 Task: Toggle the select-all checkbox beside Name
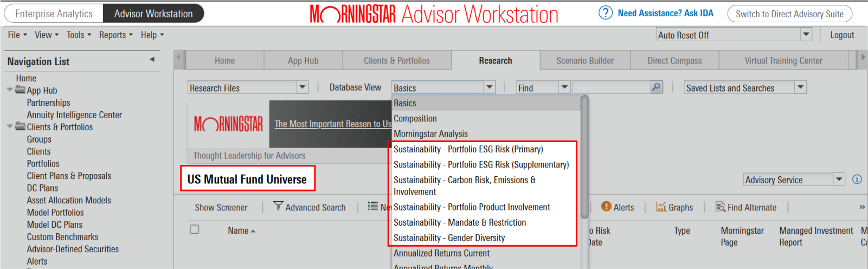point(194,229)
